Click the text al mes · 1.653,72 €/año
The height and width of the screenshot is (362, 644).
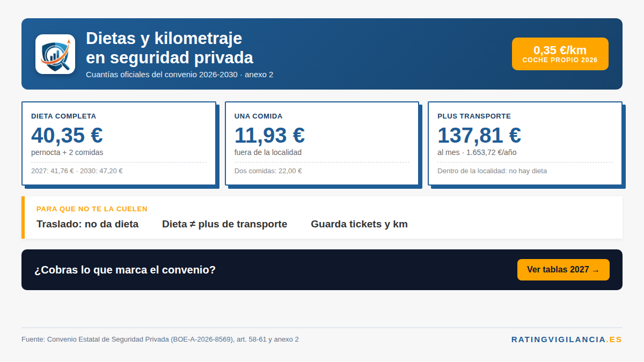[x=477, y=152]
